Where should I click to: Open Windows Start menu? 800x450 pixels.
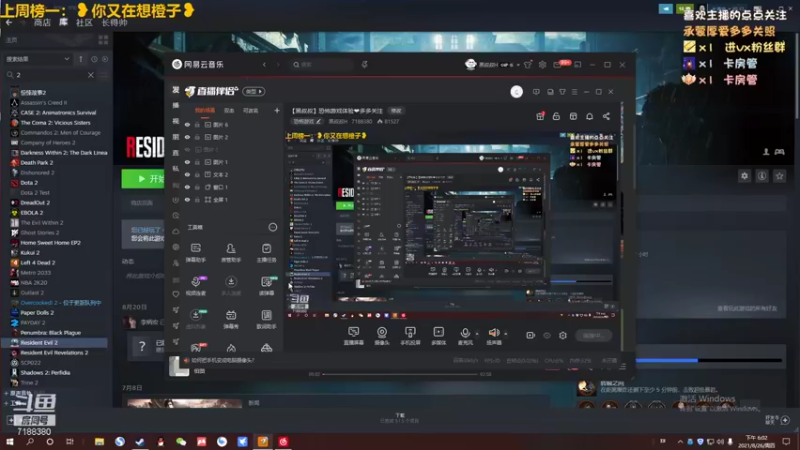point(10,442)
